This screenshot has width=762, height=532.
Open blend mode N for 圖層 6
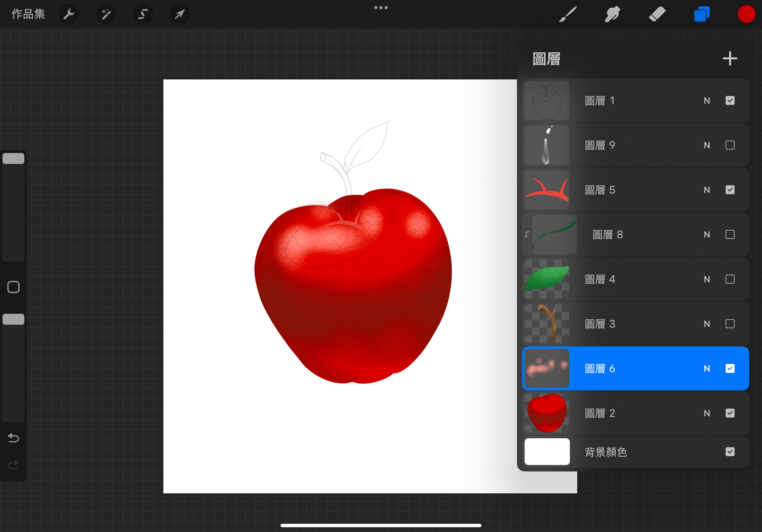coord(707,369)
